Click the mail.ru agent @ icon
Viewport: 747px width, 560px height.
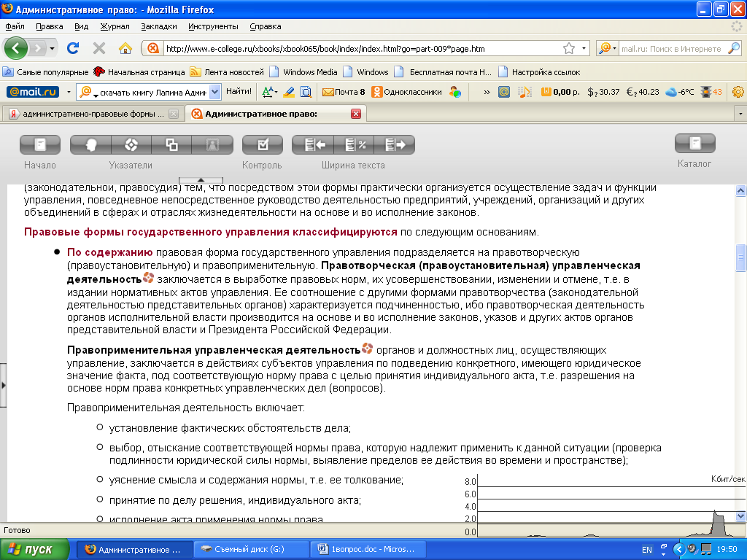click(x=504, y=92)
